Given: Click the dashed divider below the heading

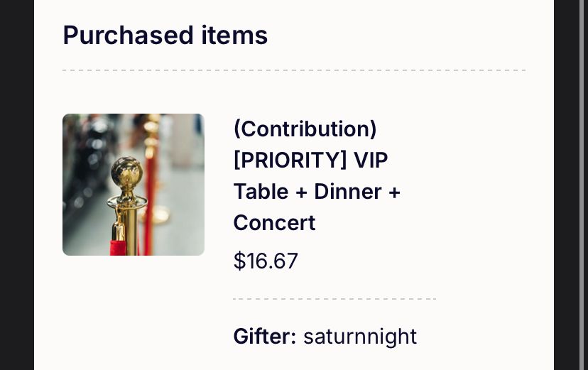Looking at the screenshot, I should (294, 70).
